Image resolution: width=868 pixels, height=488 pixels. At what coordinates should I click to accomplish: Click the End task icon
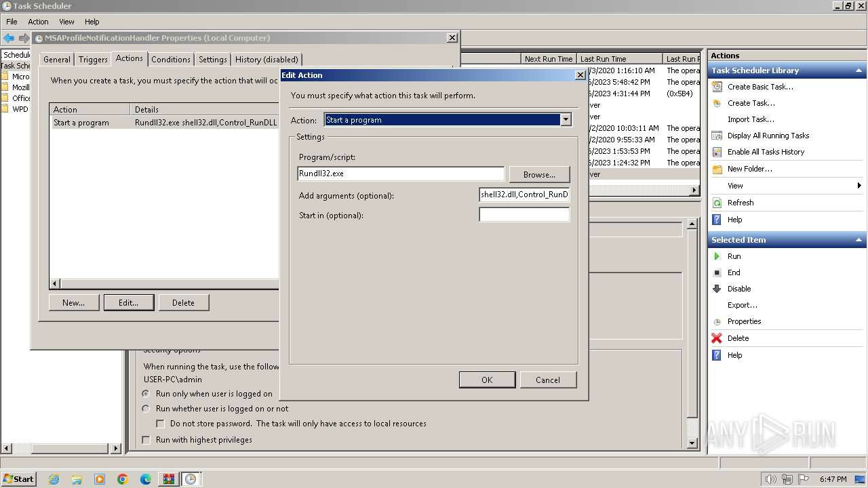tap(717, 272)
